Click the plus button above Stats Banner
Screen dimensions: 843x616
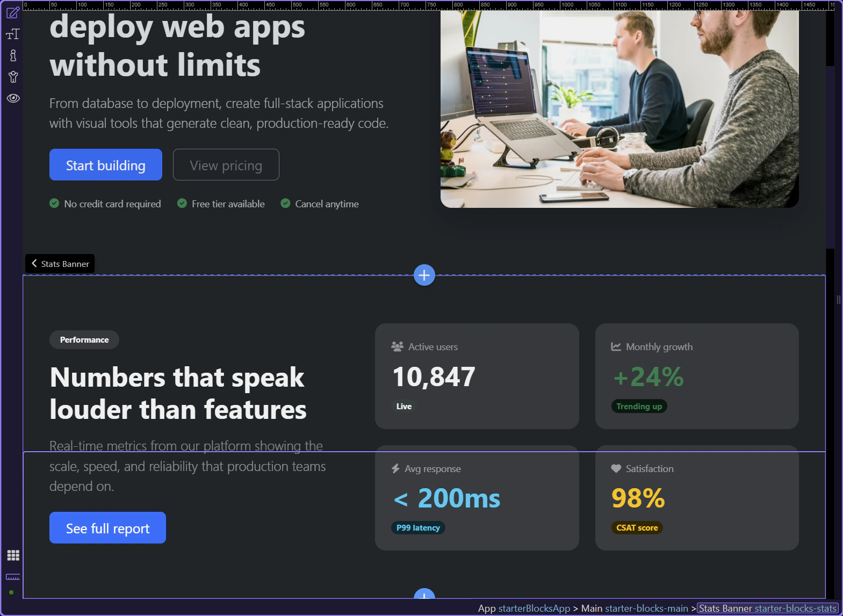point(424,276)
